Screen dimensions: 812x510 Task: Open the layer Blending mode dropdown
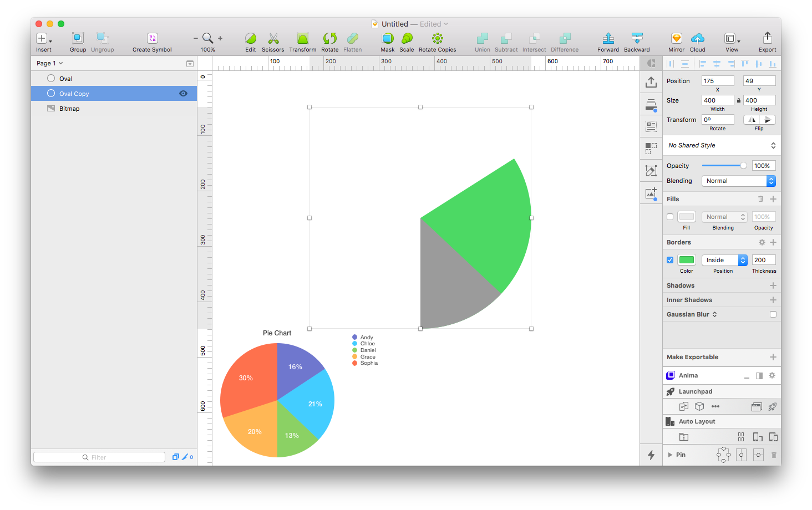(738, 181)
